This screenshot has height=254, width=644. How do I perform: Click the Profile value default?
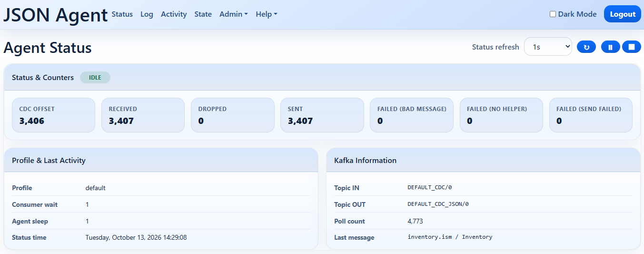coord(95,188)
